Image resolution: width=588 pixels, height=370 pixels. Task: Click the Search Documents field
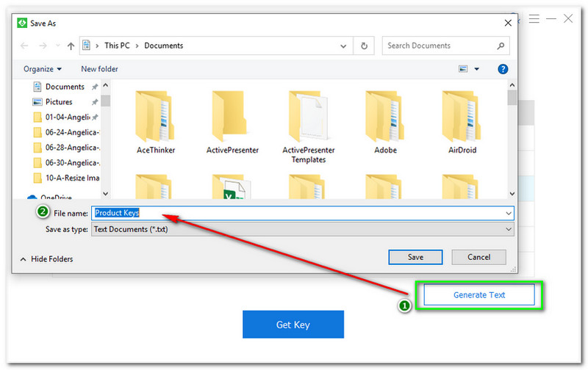(441, 46)
